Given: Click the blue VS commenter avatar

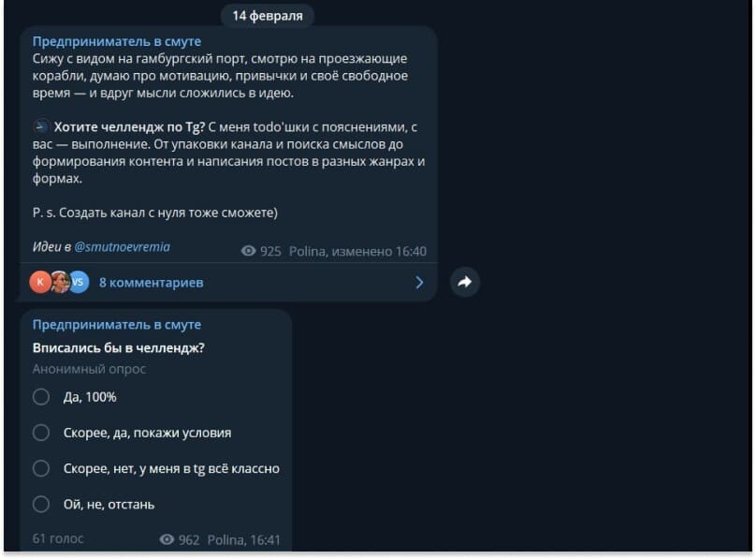Looking at the screenshot, I should pos(79,282).
